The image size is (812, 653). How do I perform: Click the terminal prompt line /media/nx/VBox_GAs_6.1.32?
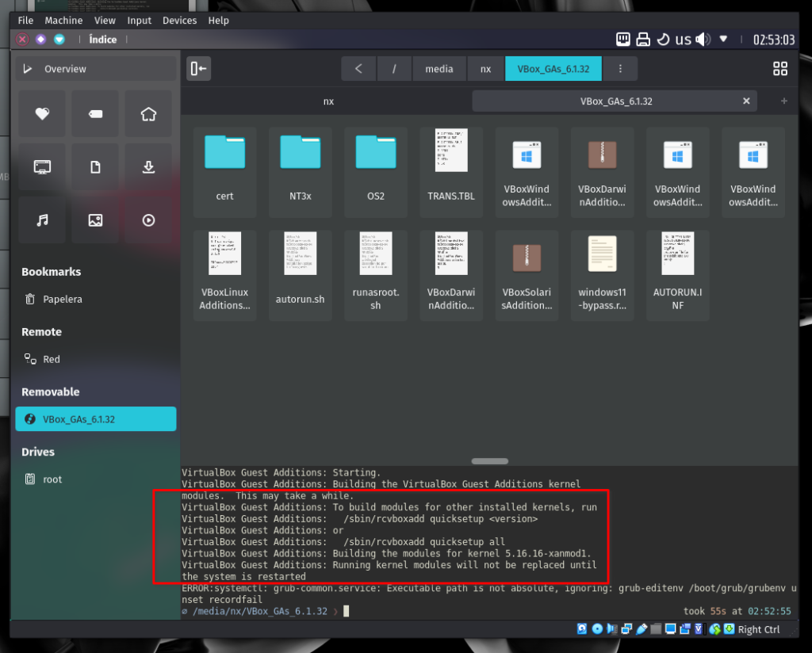coord(259,611)
